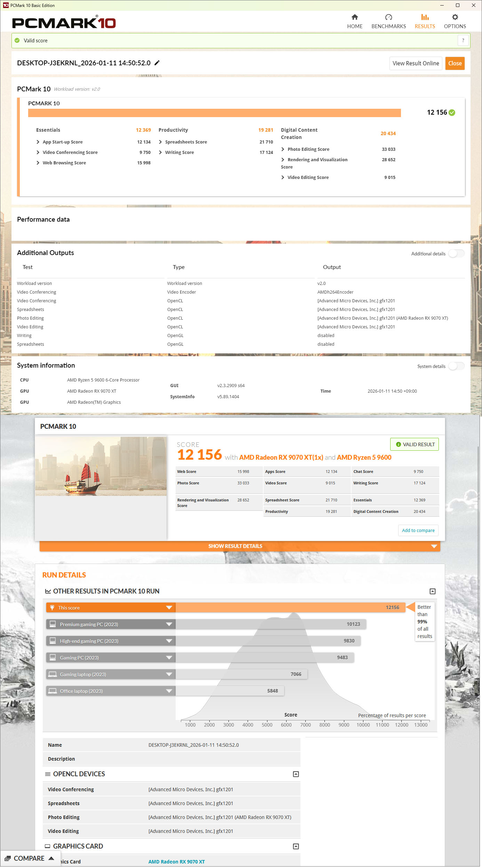Screen dimensions: 482x868
Task: Click the Hong Kong junk boat thumbnail
Action: [x=101, y=467]
